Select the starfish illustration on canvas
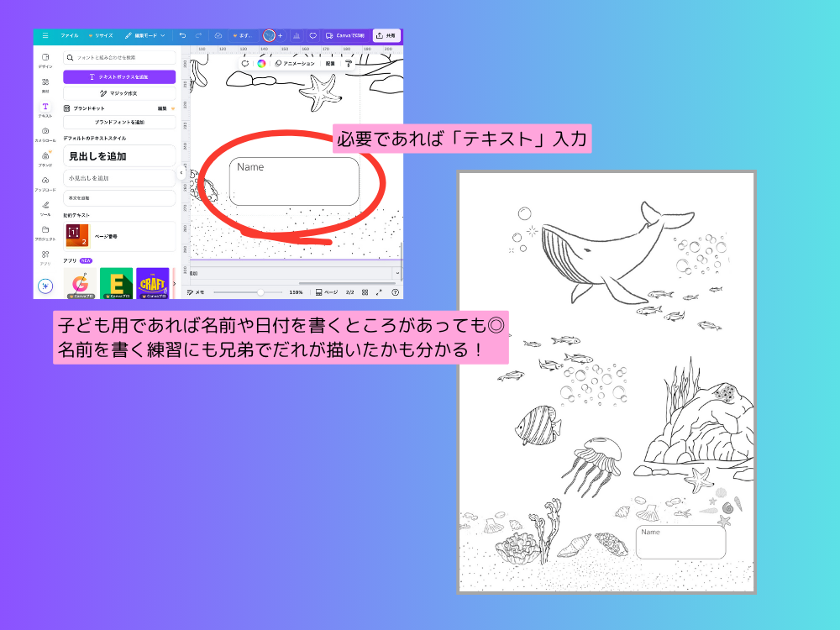Image resolution: width=840 pixels, height=630 pixels. point(320,92)
